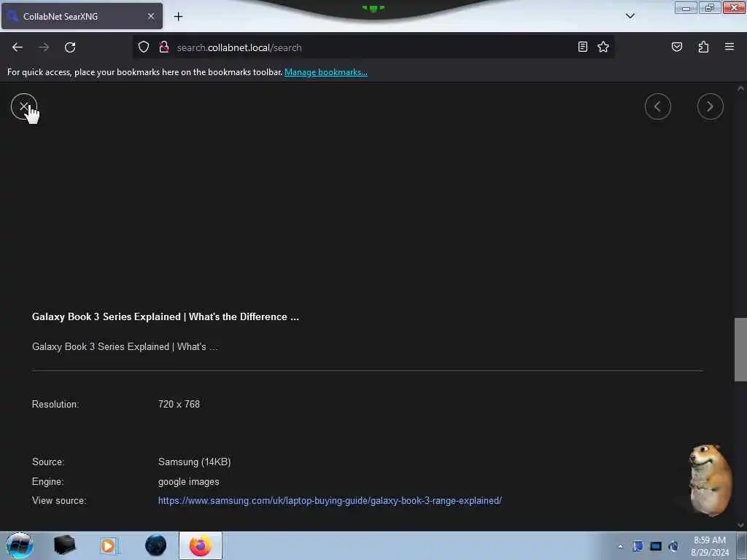Bookmark this page with the star
Viewport: 747px width, 560px height.
click(x=603, y=47)
